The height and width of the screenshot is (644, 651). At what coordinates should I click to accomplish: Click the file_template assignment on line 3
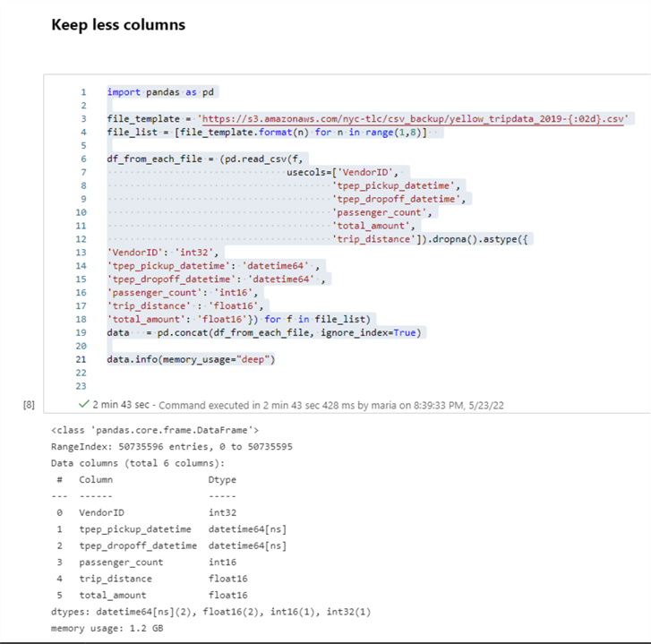(368, 119)
